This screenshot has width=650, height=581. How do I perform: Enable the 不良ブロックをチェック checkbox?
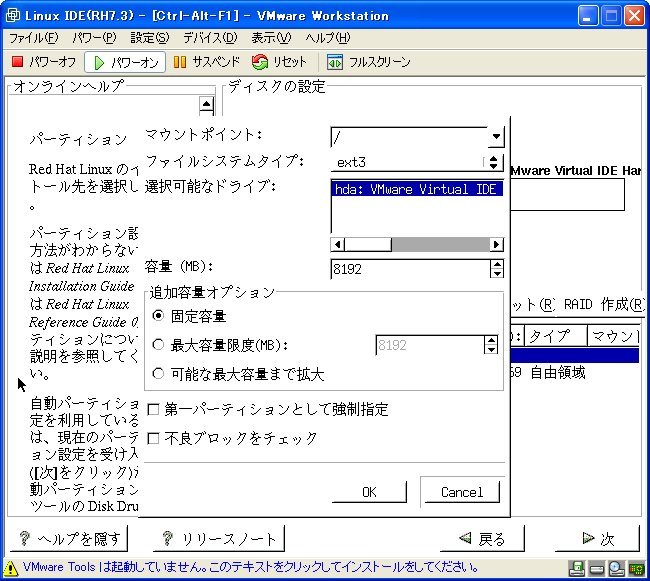[153, 438]
